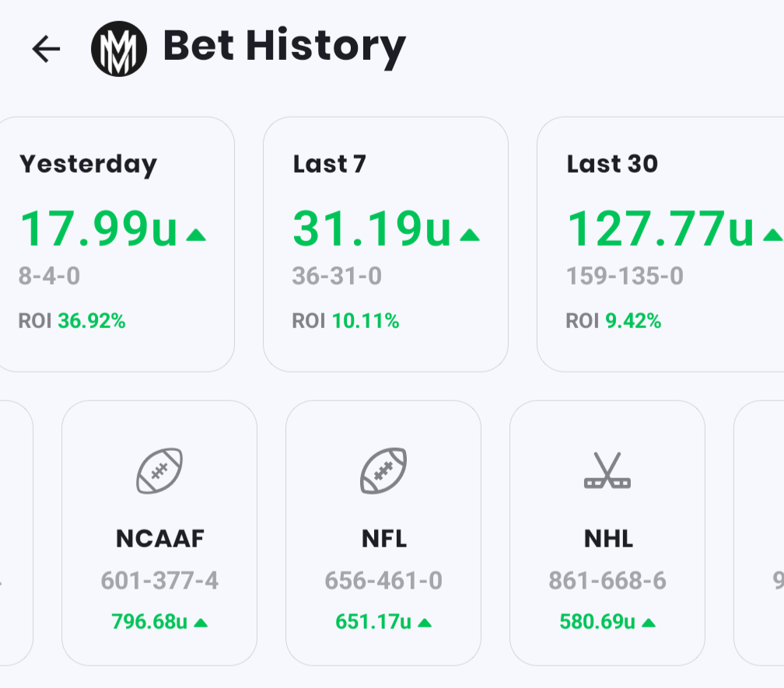The image size is (784, 688).
Task: Tap the NHL hockey sticks icon
Action: point(607,471)
